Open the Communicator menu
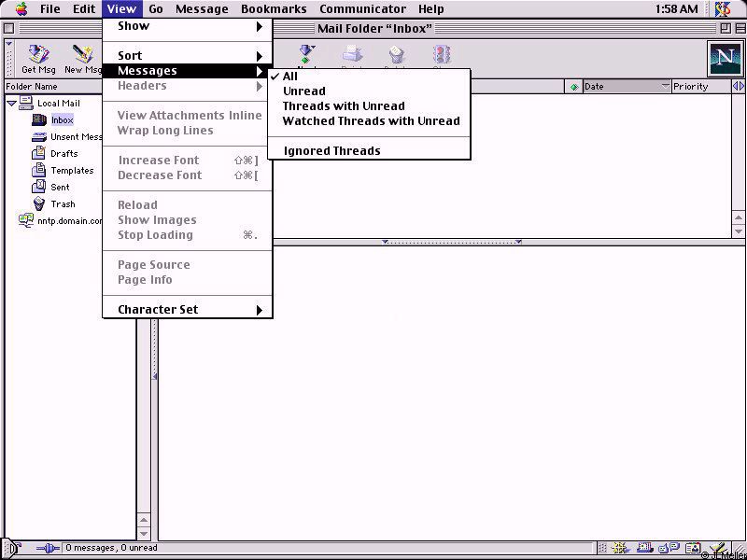This screenshot has width=747, height=560. tap(362, 9)
